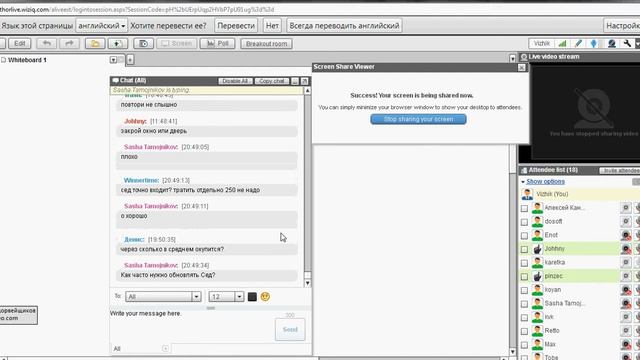Tick the checkbox for Johhny
Screen dimensions: 640x360
tap(524, 249)
